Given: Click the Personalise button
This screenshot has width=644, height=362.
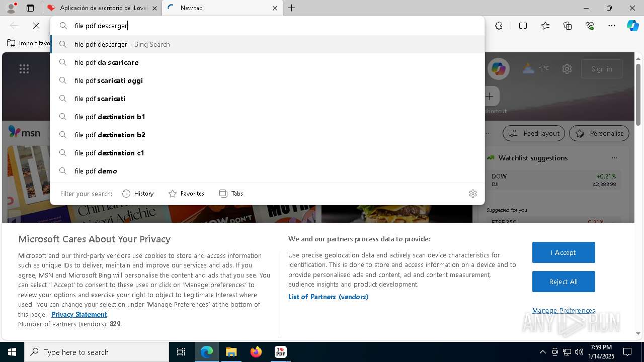Looking at the screenshot, I should [599, 133].
